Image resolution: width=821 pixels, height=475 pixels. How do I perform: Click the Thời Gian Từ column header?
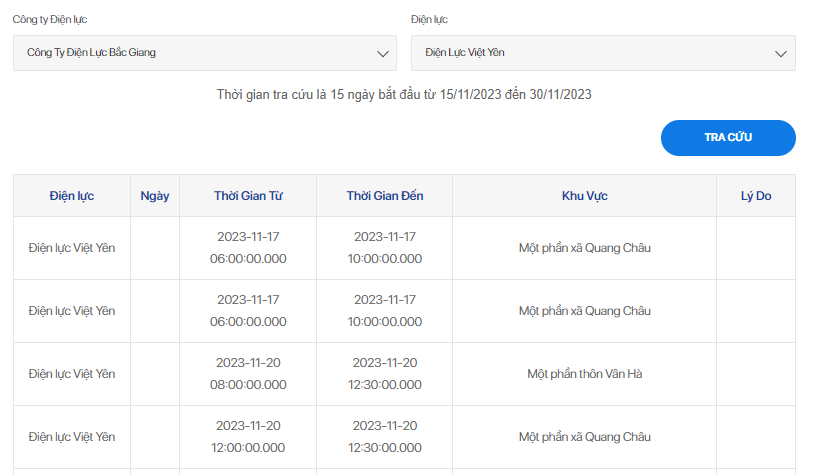coord(248,196)
